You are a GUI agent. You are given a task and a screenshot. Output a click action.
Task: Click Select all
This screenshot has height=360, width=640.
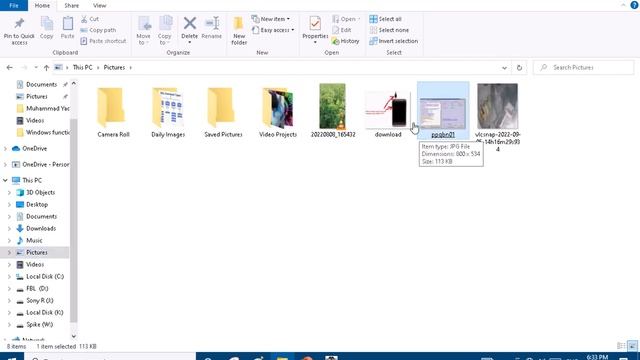point(386,19)
